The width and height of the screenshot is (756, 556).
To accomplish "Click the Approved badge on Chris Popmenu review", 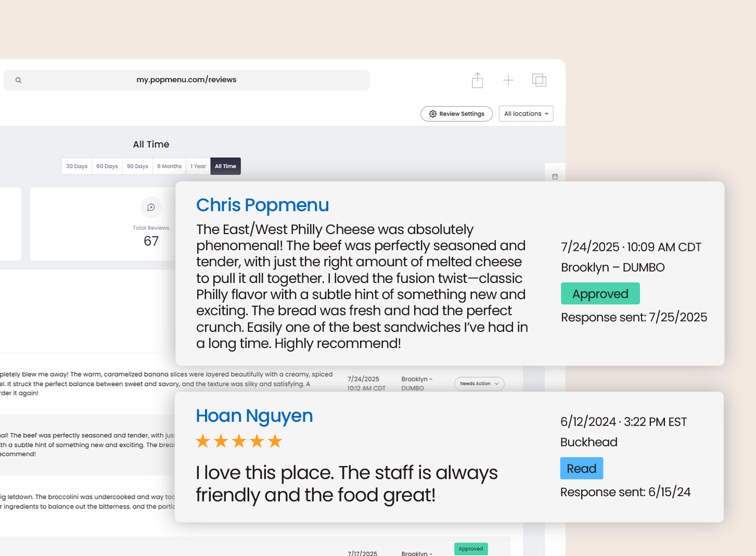I will point(600,294).
